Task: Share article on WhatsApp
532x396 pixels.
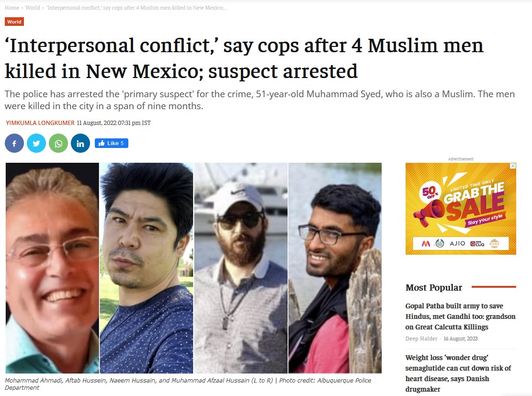Action: pyautogui.click(x=58, y=143)
